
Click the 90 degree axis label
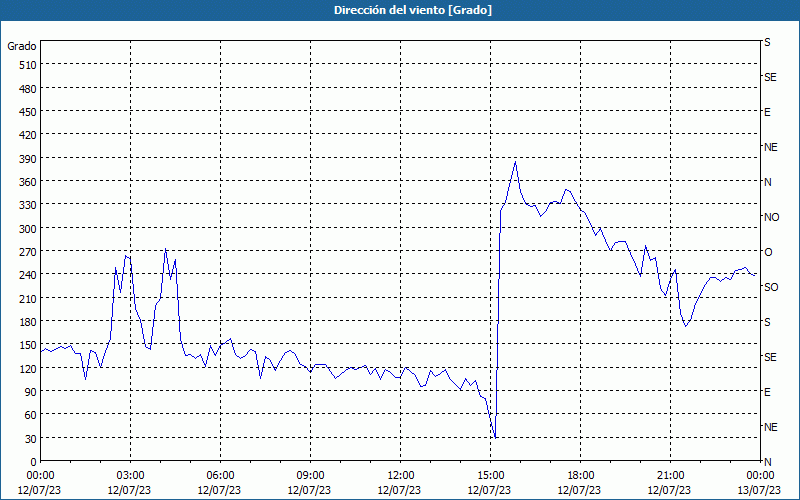click(31, 392)
